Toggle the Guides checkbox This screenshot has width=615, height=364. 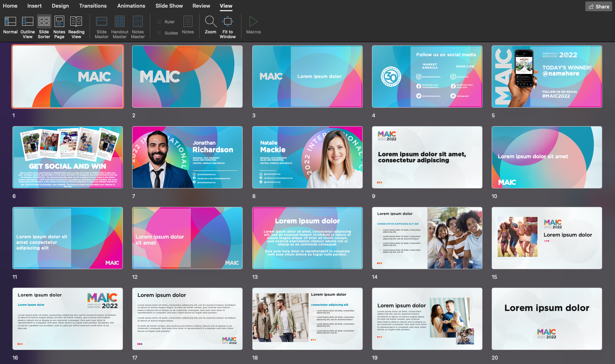159,33
